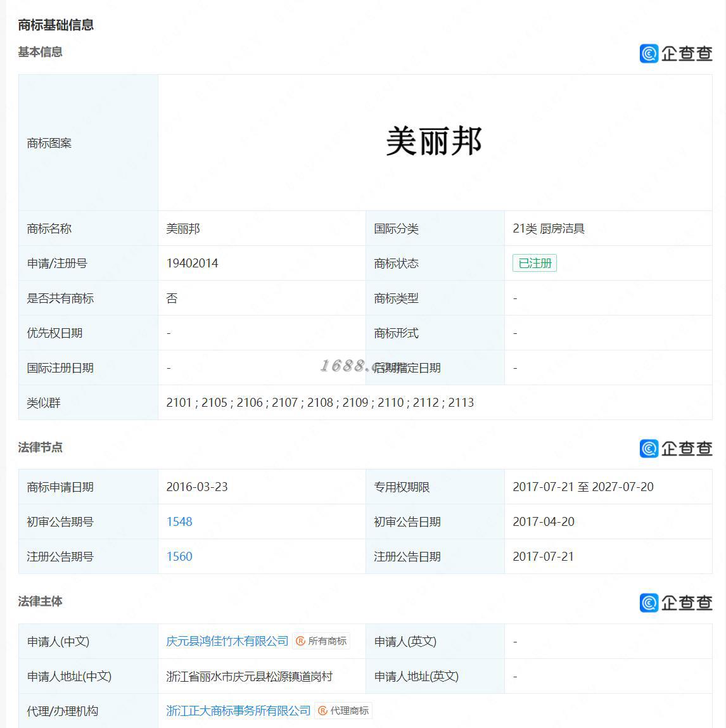This screenshot has height=728, width=726.
Task: Click the 商标基础信息 heading
Action: 56,25
